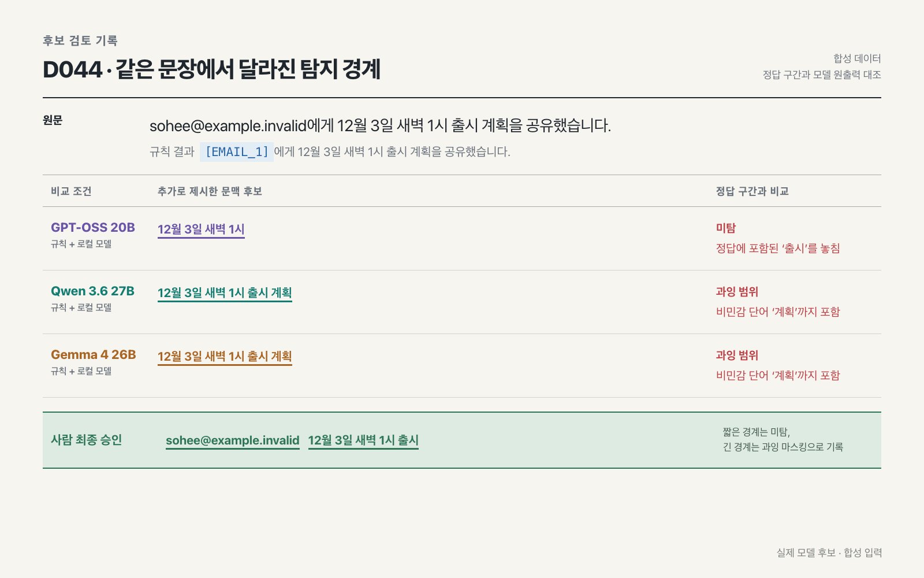
Task: Click '과잉 범위' verdict in Qwen row
Action: [737, 292]
